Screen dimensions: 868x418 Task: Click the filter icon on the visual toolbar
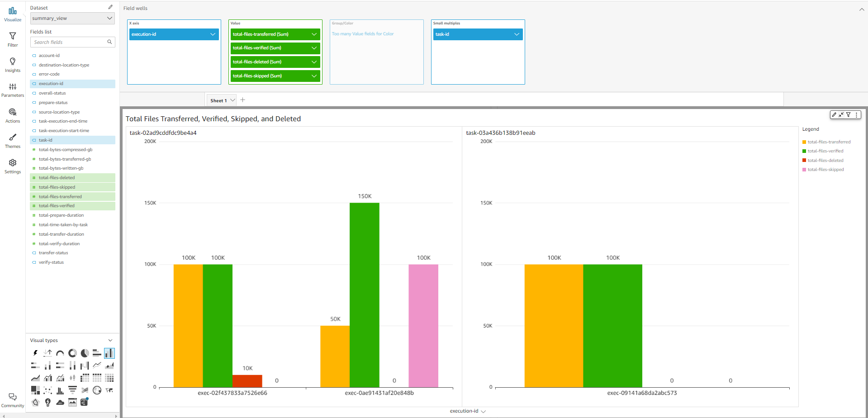[849, 114]
